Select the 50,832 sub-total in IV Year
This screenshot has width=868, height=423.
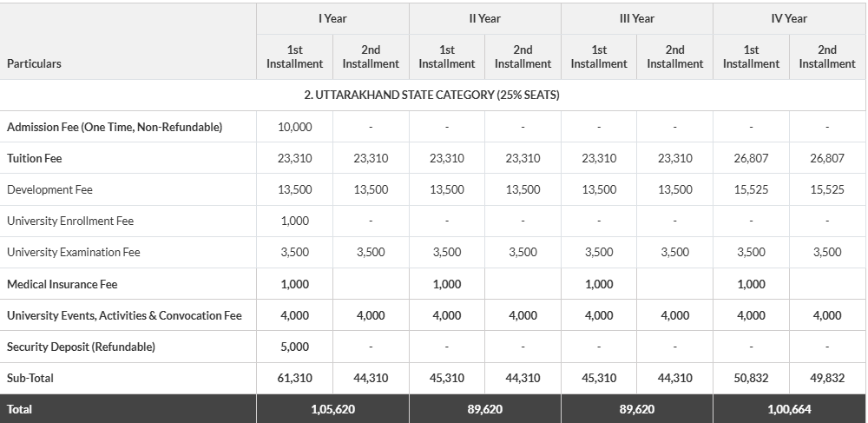click(x=751, y=378)
